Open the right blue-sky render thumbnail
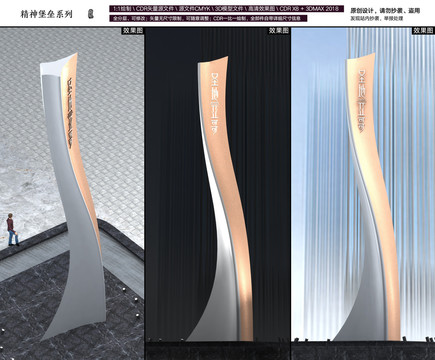This screenshot has height=360, width=435. pos(363,194)
